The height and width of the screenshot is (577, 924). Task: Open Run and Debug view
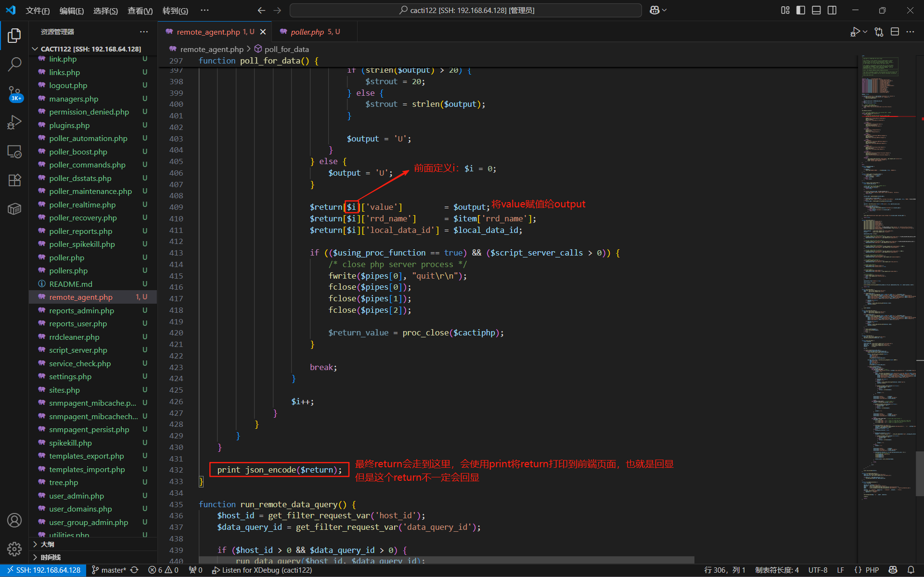pyautogui.click(x=14, y=123)
